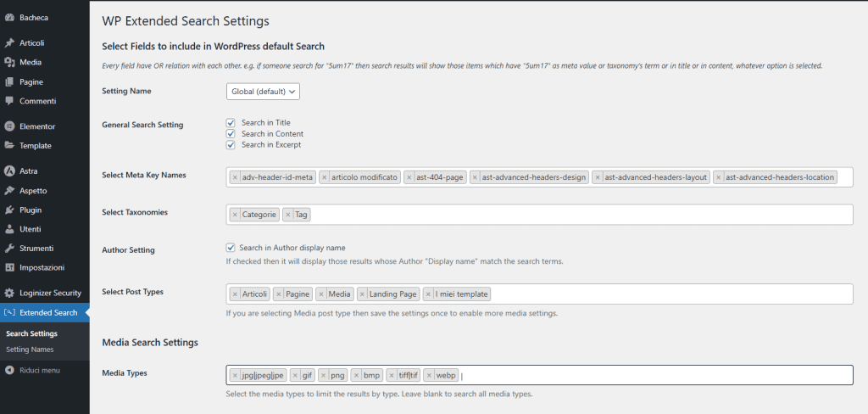Click inside Select Meta Key Names field
This screenshot has width=868, height=414.
[x=539, y=177]
